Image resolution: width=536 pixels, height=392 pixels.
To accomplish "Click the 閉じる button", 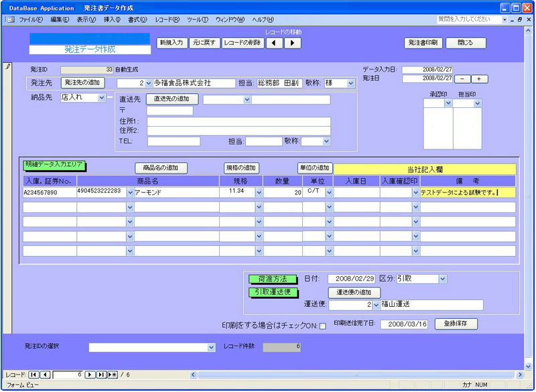I will (x=466, y=43).
